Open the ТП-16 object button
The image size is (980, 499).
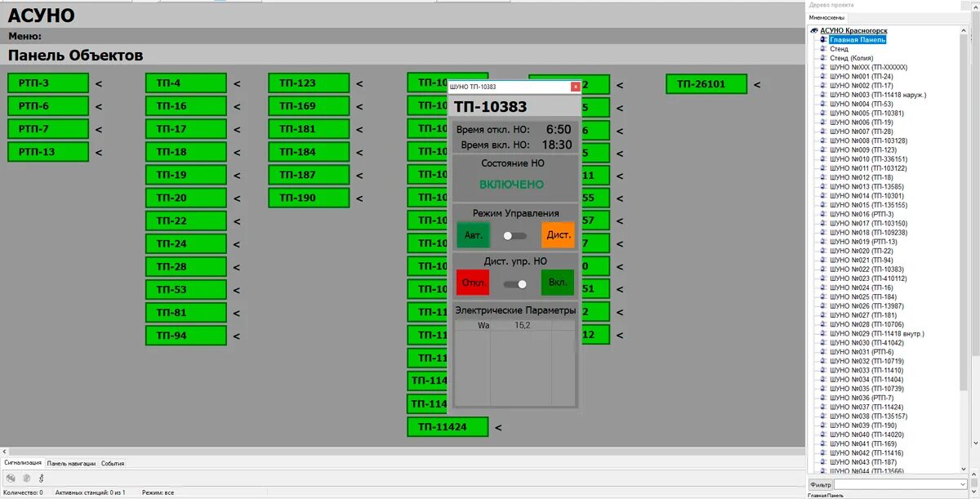186,106
